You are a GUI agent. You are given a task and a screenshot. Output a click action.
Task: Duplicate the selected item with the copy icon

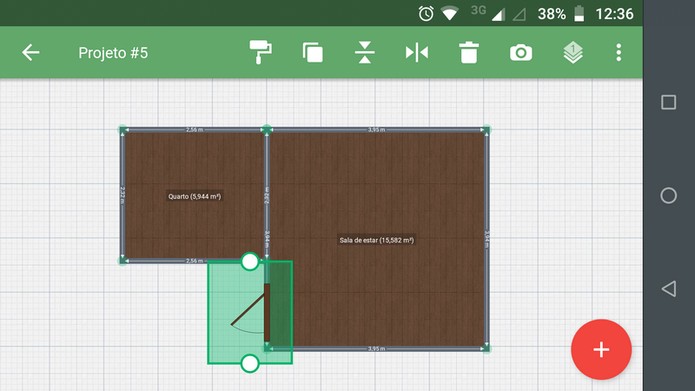[x=313, y=53]
